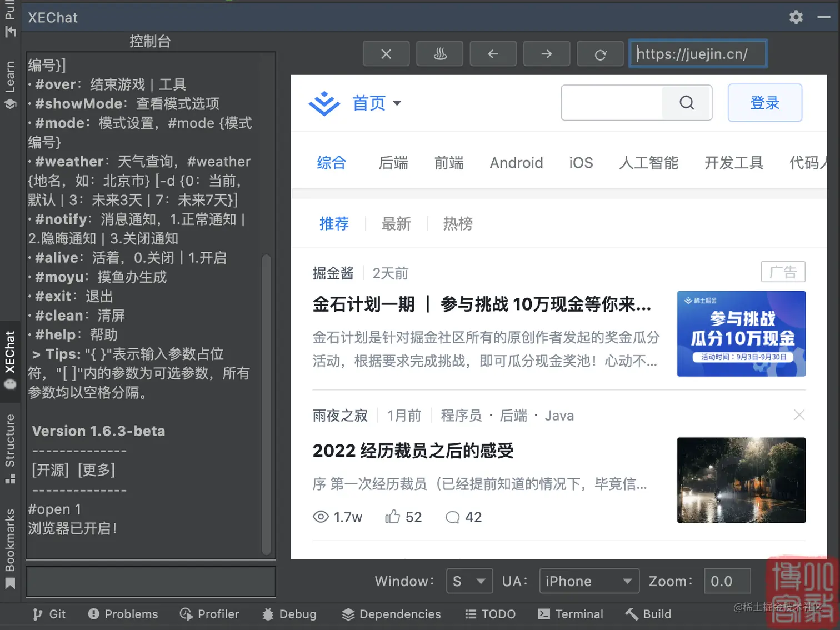Reload the page with the refresh button
The height and width of the screenshot is (630, 840).
click(600, 54)
